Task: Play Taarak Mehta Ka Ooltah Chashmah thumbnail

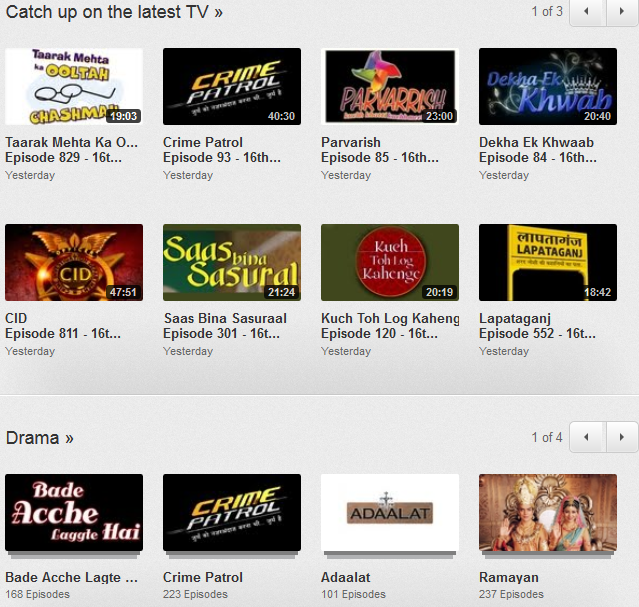Action: point(74,86)
